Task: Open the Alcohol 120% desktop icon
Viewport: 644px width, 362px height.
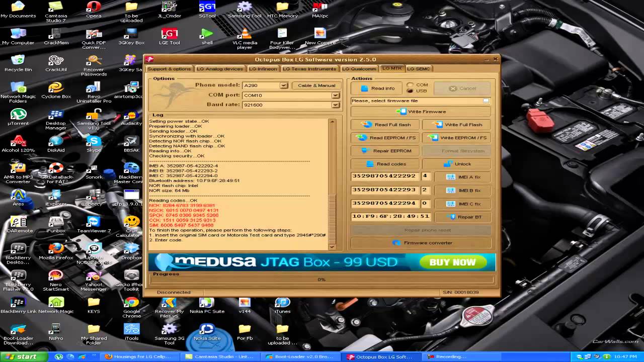Action: tap(18, 144)
